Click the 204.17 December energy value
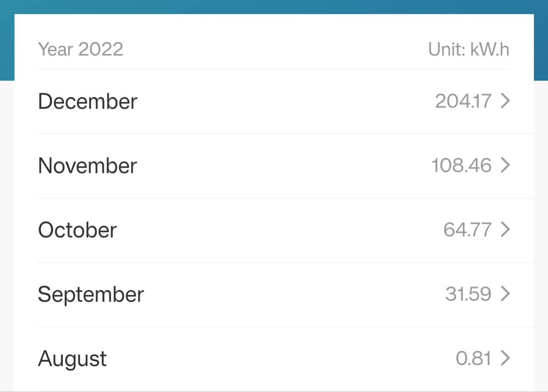This screenshot has height=392, width=548. pyautogui.click(x=463, y=101)
